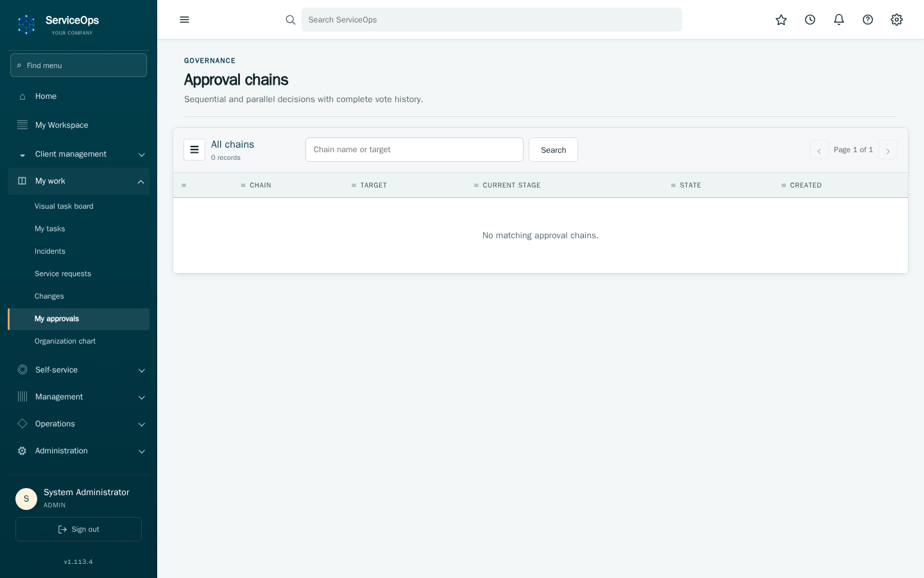The image size is (924, 578).
Task: Go to next page arrow
Action: click(888, 150)
